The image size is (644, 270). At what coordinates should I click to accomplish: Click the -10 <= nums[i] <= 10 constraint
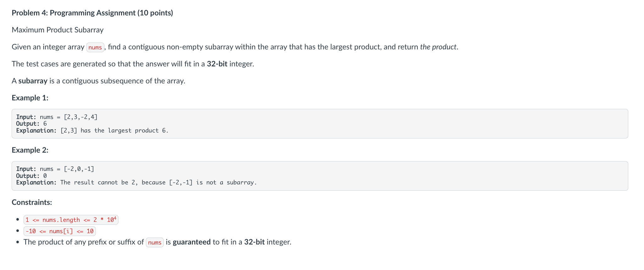[x=60, y=231]
